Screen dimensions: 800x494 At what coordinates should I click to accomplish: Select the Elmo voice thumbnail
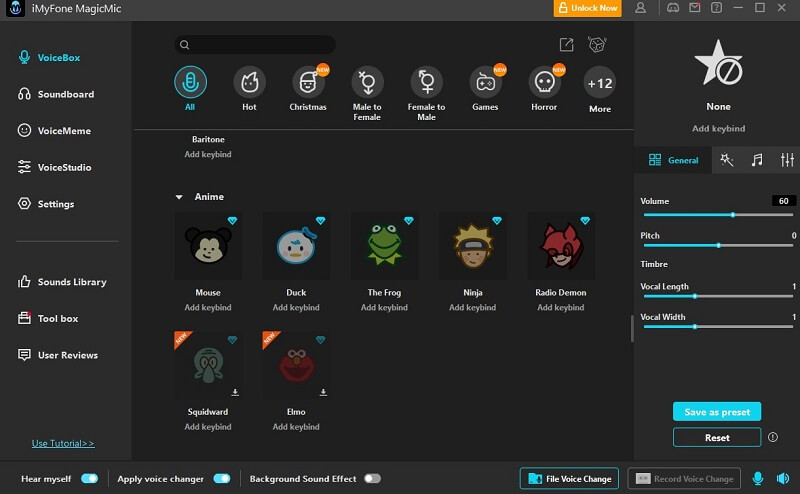tap(296, 365)
